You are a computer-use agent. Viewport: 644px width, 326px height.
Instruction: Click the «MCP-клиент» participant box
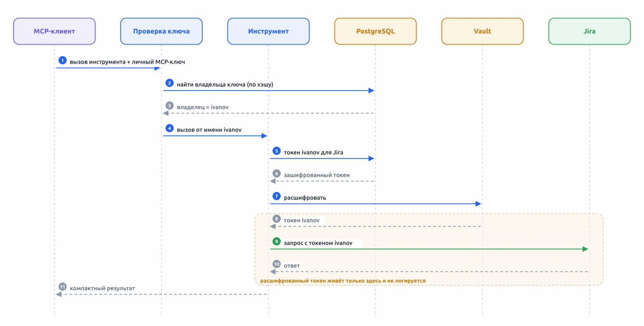click(x=54, y=31)
